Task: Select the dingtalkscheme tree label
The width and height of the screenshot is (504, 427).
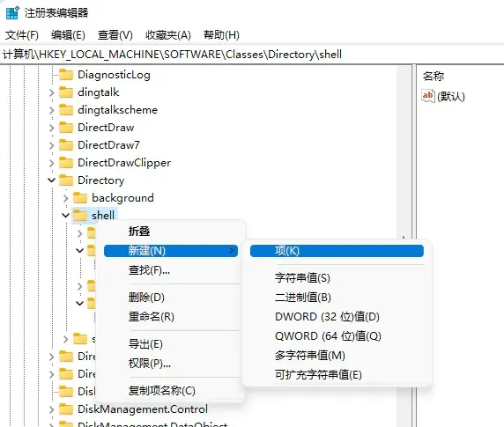Action: pos(118,110)
